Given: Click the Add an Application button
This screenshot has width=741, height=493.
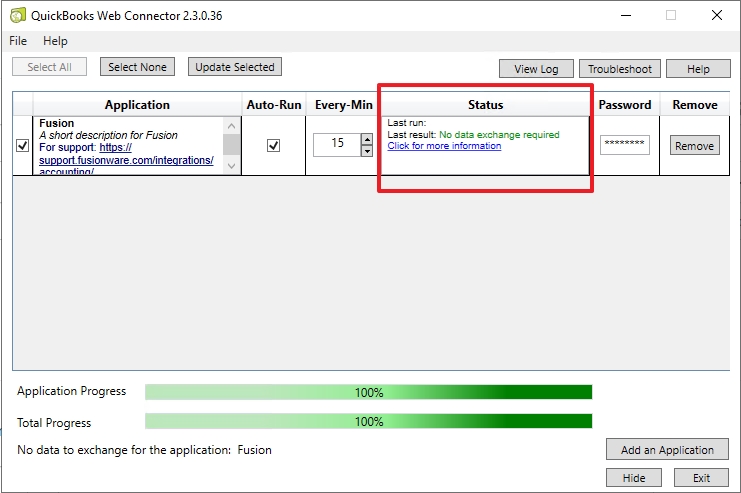Looking at the screenshot, I should [x=667, y=450].
